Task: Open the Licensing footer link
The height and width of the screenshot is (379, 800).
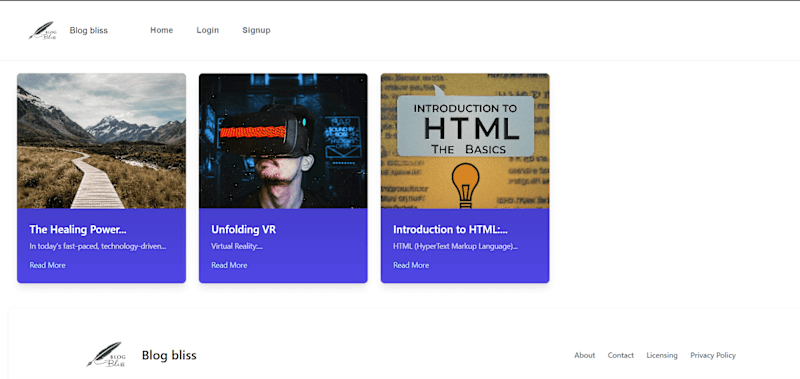Action: coord(662,355)
